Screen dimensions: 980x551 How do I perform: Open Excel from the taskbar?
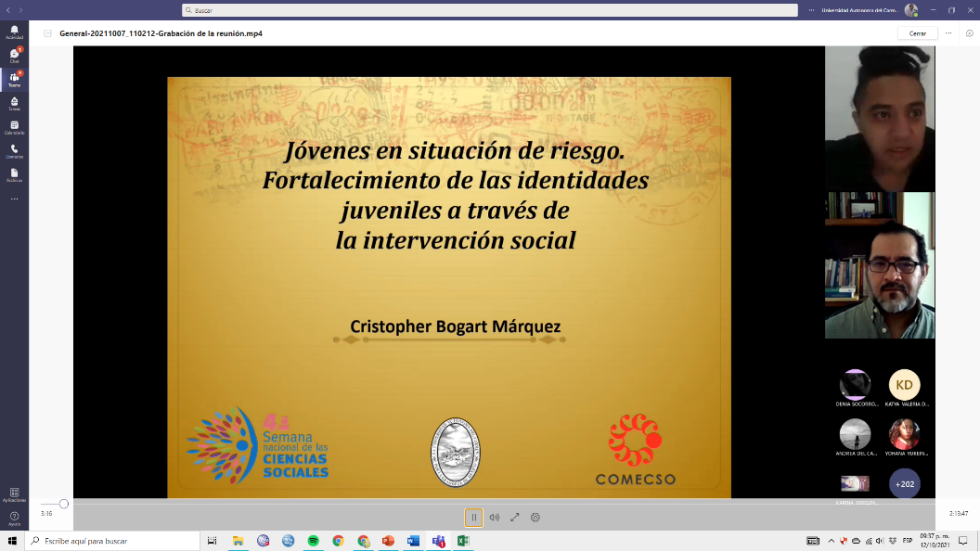coord(463,541)
